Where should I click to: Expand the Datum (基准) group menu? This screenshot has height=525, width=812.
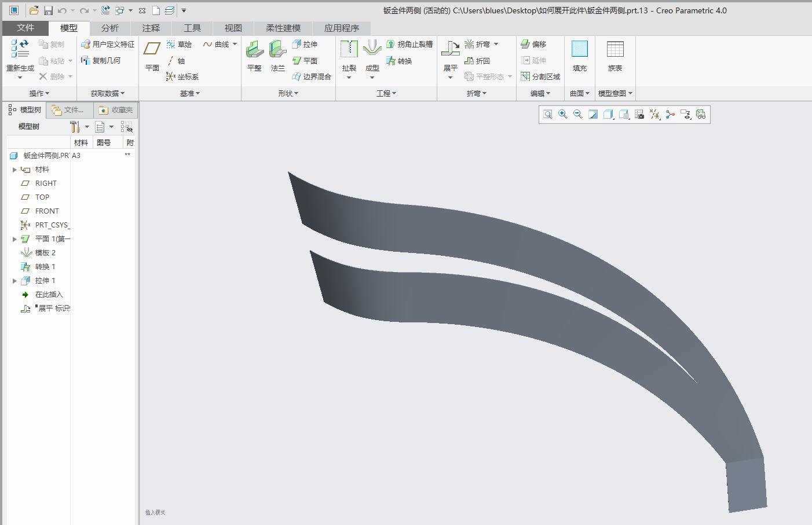[x=190, y=93]
